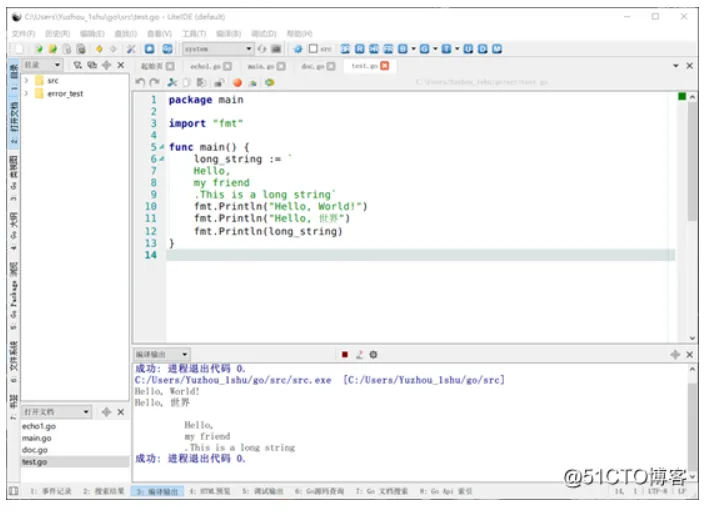The width and height of the screenshot is (706, 522).
Task: Click the filter icon in the folder panel header
Action: (78, 65)
